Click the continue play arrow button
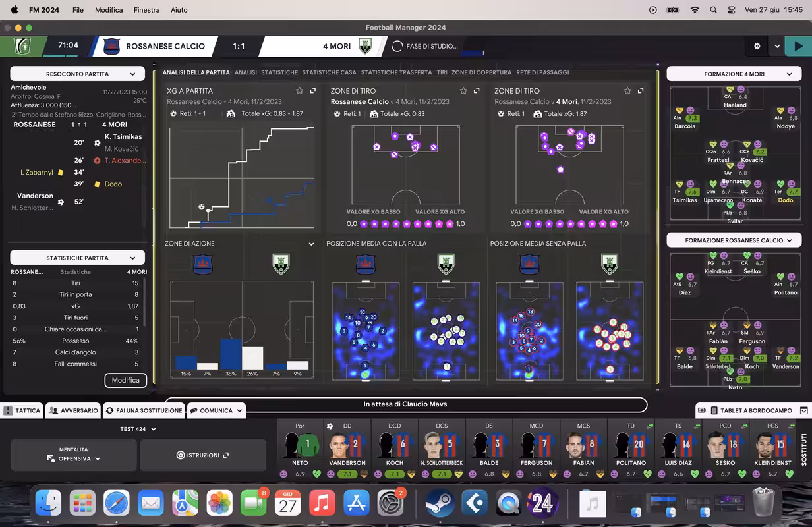 [798, 46]
